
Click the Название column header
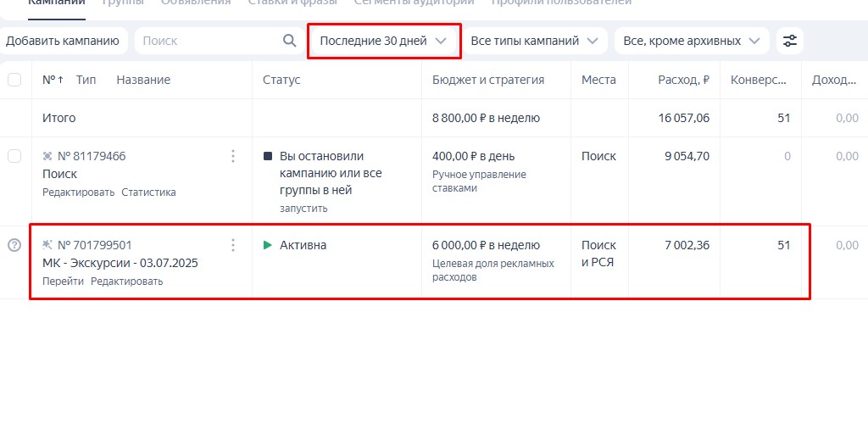pyautogui.click(x=143, y=80)
